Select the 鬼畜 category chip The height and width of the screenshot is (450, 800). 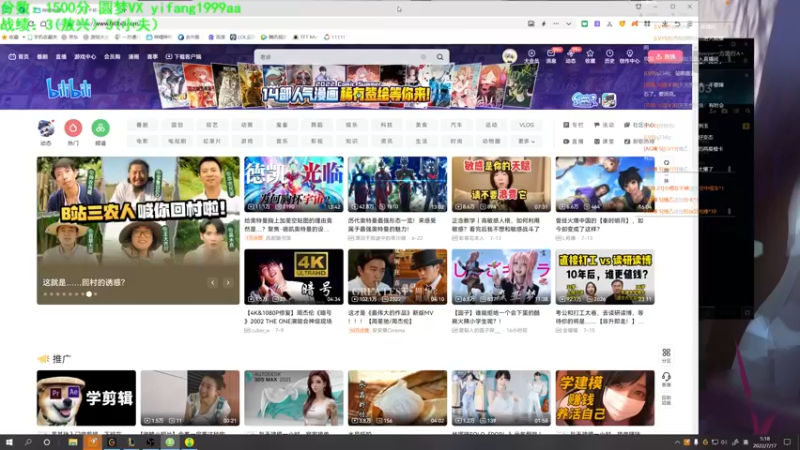(282, 125)
